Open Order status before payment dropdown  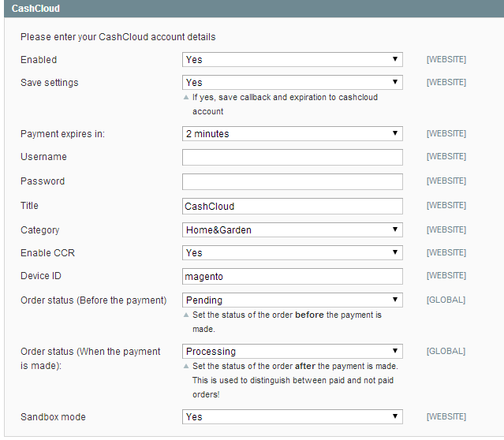(292, 300)
